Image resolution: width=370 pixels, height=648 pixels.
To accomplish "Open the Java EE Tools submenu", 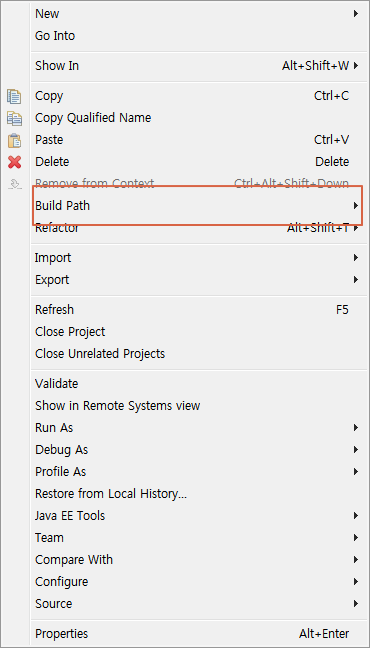I will [196, 516].
